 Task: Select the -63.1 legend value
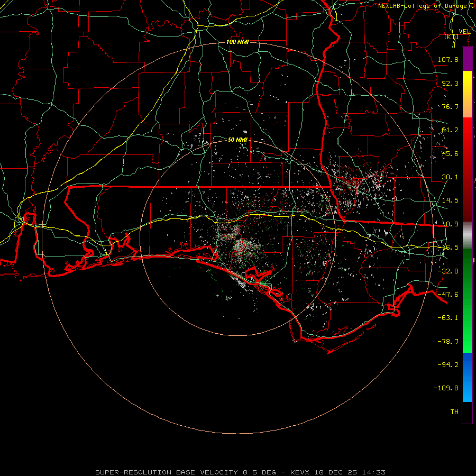pos(448,318)
